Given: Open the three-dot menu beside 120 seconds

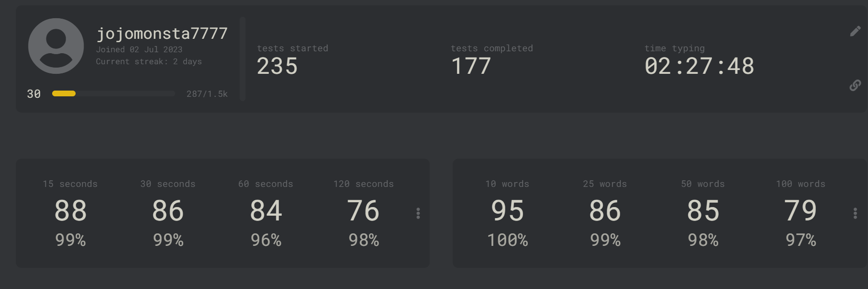Looking at the screenshot, I should [418, 213].
